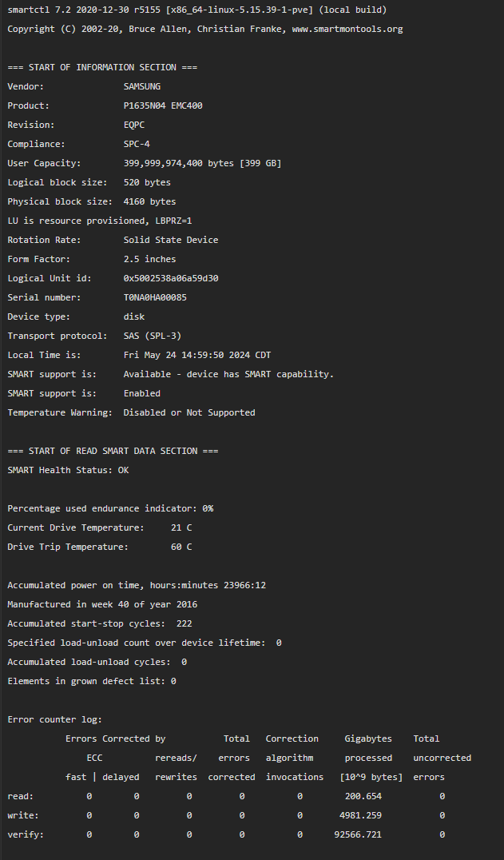Click the Current Drive Temperature value 21 C
Image resolution: width=504 pixels, height=860 pixels.
coord(181,528)
